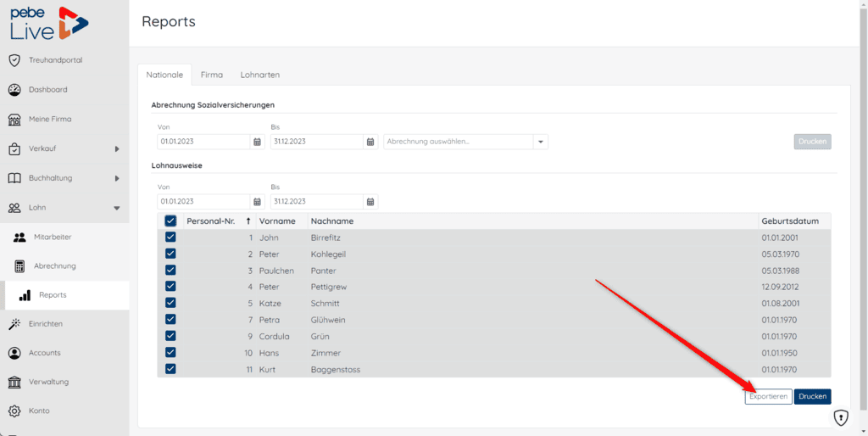Uncheck the checkbox for John Birrefitz
This screenshot has width=868, height=436.
(170, 238)
